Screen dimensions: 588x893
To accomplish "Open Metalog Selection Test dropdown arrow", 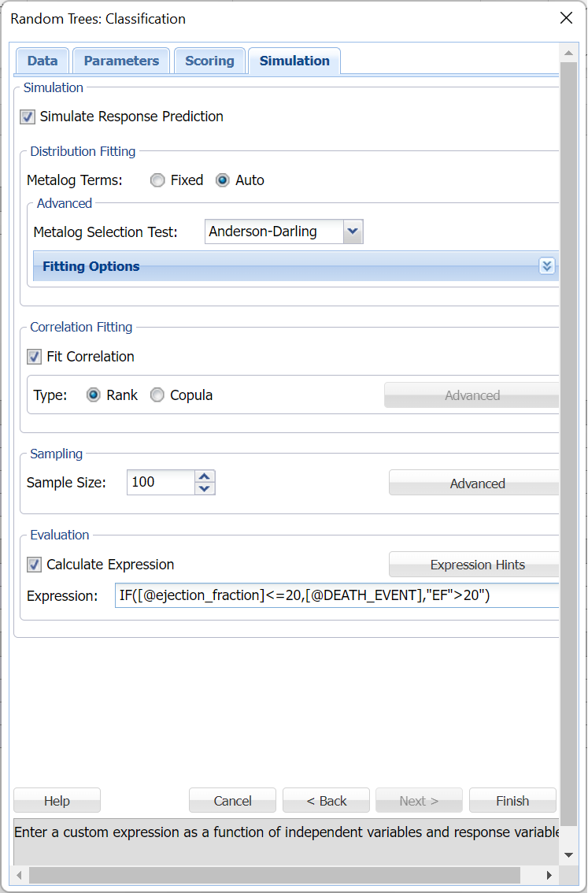I will (x=353, y=232).
